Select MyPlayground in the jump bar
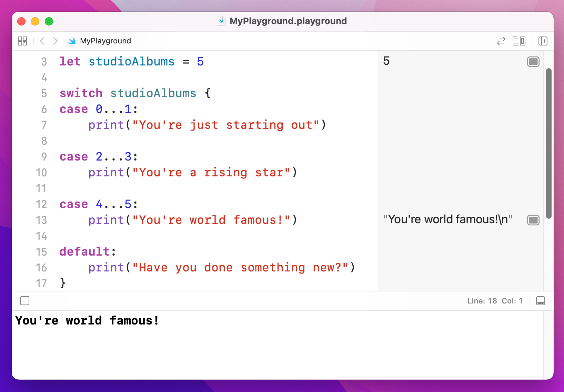The width and height of the screenshot is (564, 392). tap(105, 41)
